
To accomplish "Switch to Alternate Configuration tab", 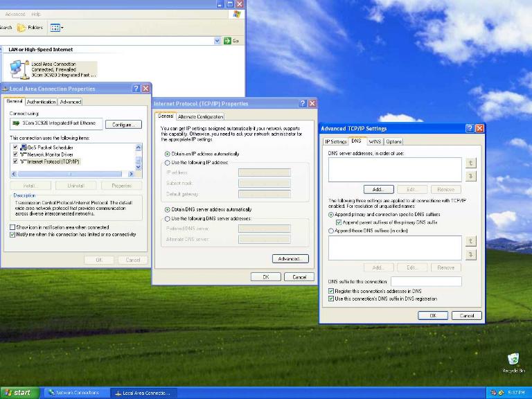I will click(200, 116).
